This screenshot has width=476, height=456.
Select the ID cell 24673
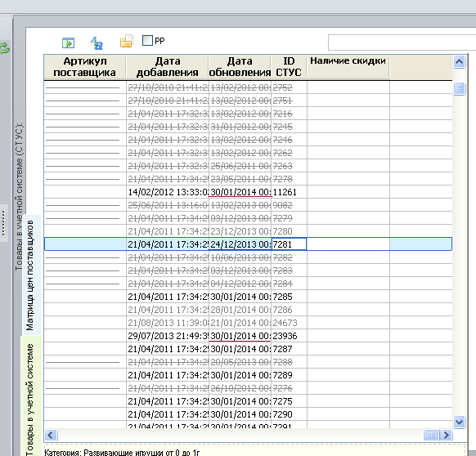tap(289, 323)
